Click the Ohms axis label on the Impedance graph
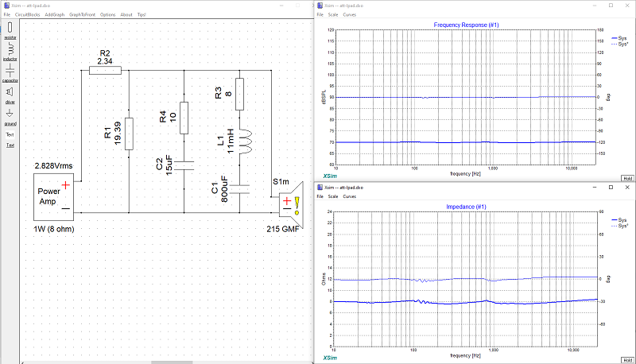636x364 pixels. [324, 279]
